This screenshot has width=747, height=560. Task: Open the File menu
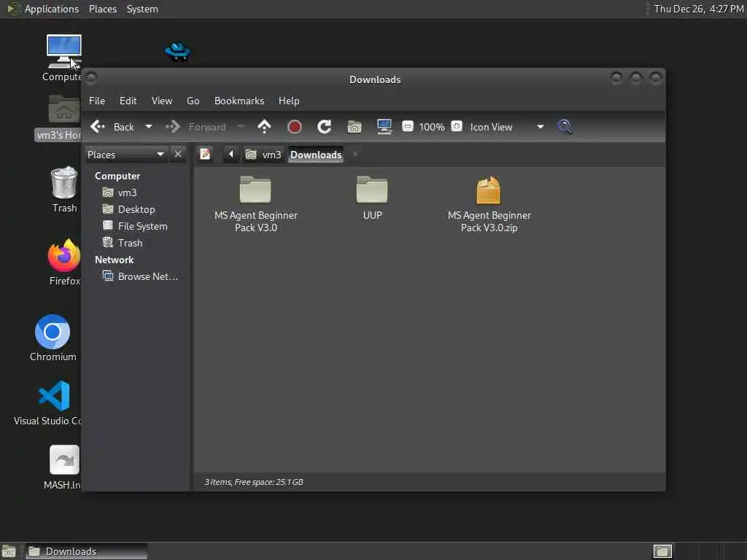click(97, 101)
